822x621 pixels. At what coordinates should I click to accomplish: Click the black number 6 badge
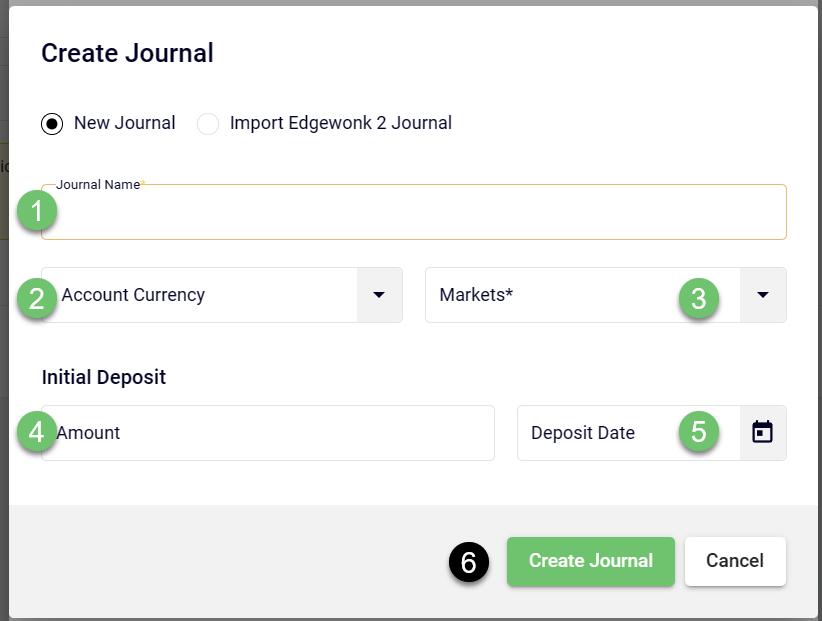(x=468, y=562)
